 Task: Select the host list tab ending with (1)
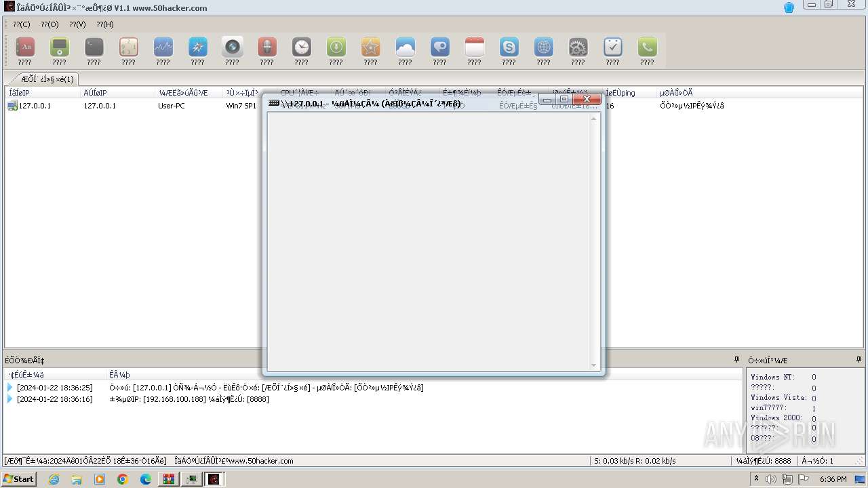tap(46, 79)
